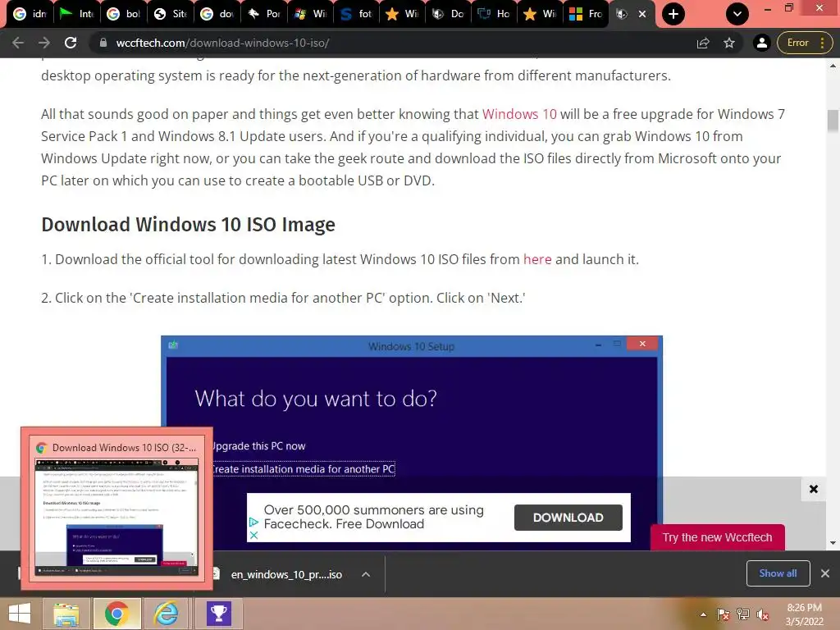Open the tab search dropdown arrow
Image resolution: width=840 pixels, height=630 pixels.
point(737,14)
